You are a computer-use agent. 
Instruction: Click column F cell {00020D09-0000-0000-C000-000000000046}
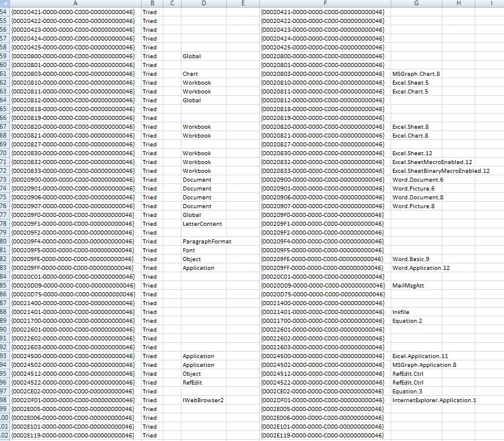tap(325, 286)
